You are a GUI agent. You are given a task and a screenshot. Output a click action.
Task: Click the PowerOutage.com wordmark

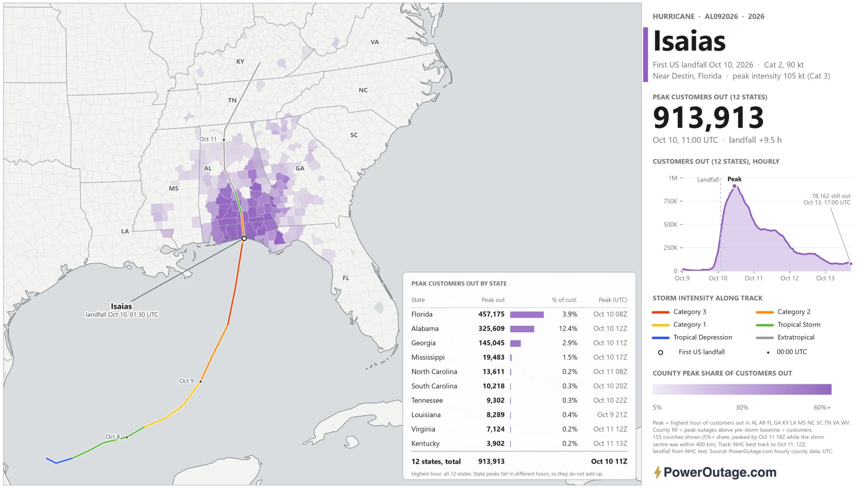point(720,472)
